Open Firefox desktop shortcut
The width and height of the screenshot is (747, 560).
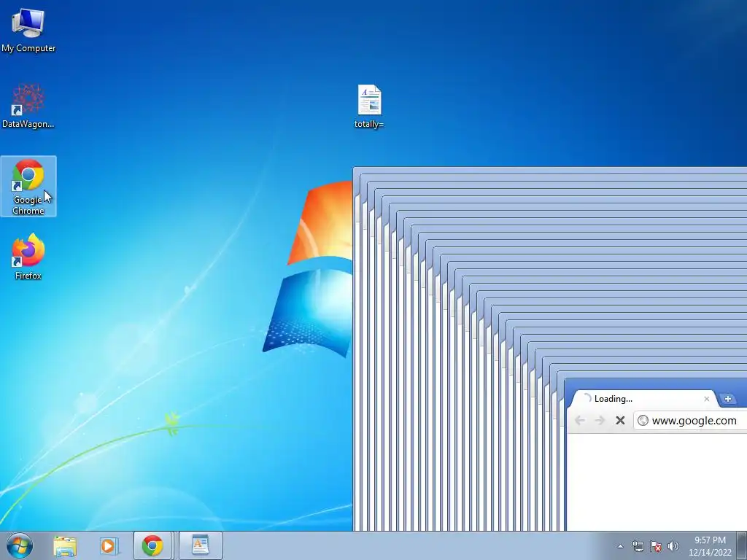coord(28,256)
